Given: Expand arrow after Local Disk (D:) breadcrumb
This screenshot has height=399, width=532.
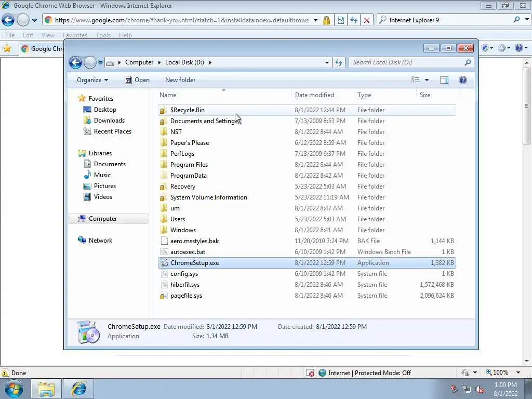Looking at the screenshot, I should (x=210, y=62).
